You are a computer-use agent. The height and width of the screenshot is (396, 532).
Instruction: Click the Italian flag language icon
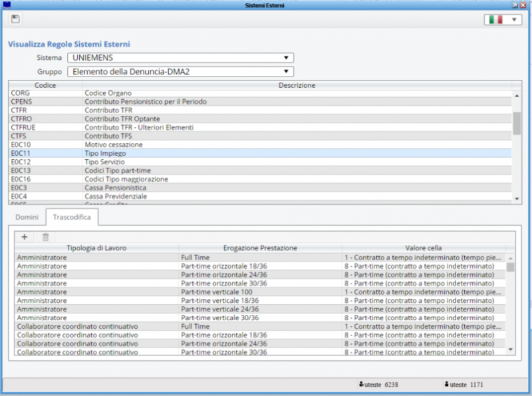tap(497, 19)
